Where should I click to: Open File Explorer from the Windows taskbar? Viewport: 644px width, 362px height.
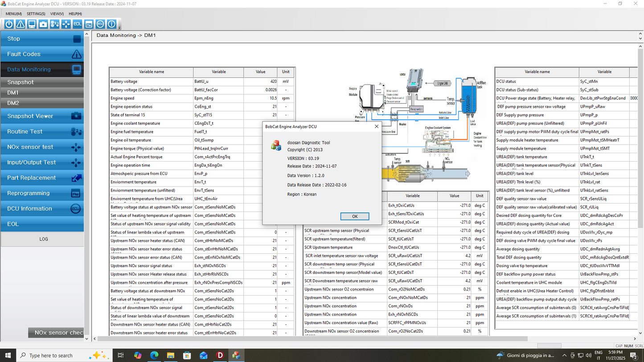(x=171, y=355)
